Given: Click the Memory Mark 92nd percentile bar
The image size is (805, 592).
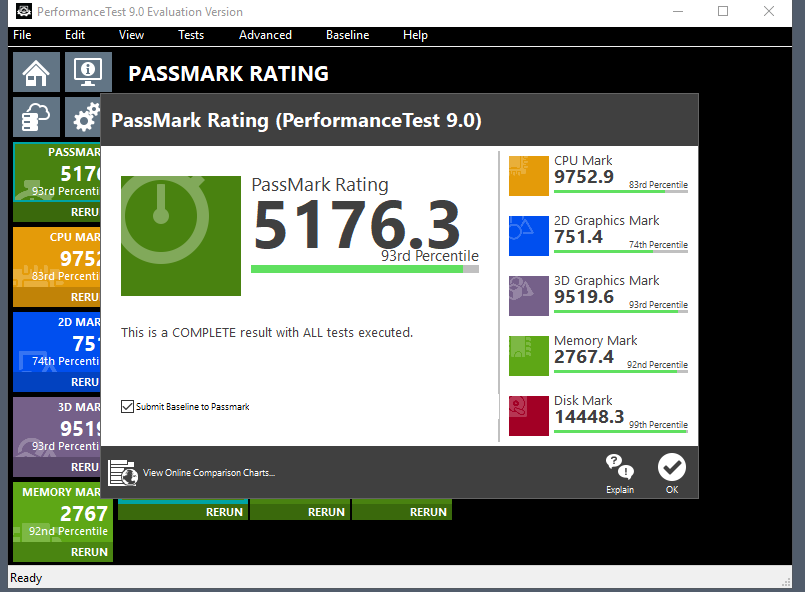Looking at the screenshot, I should pyautogui.click(x=621, y=372).
